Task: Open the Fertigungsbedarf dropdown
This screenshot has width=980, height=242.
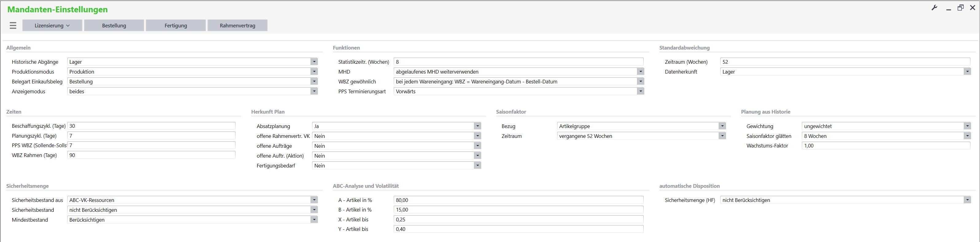Action: tap(477, 166)
